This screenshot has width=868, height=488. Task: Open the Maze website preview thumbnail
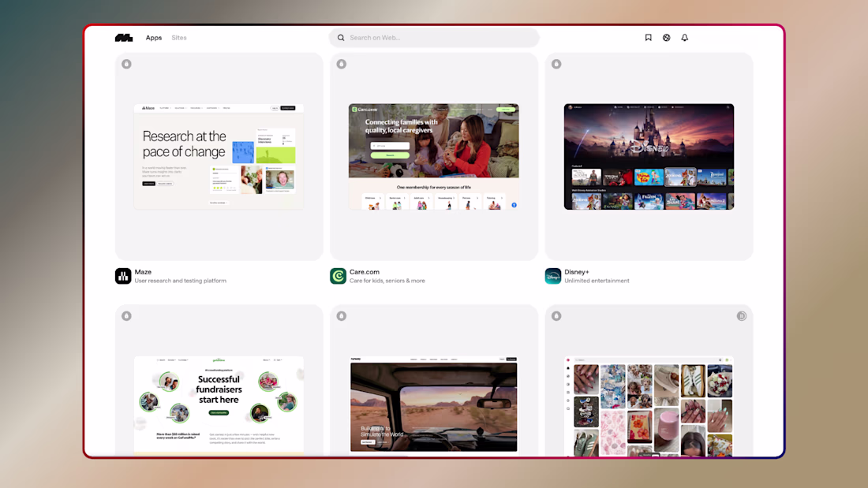pos(219,157)
